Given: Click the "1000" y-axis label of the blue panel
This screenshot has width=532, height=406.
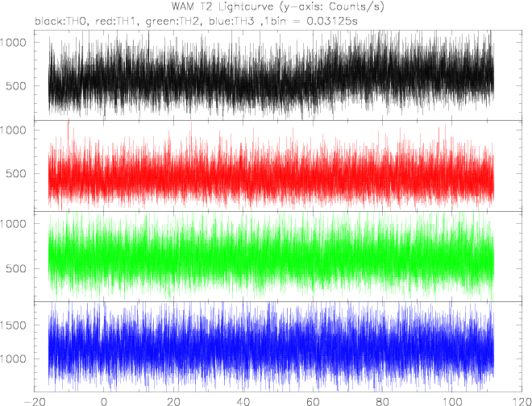Looking at the screenshot, I should pos(13,358).
